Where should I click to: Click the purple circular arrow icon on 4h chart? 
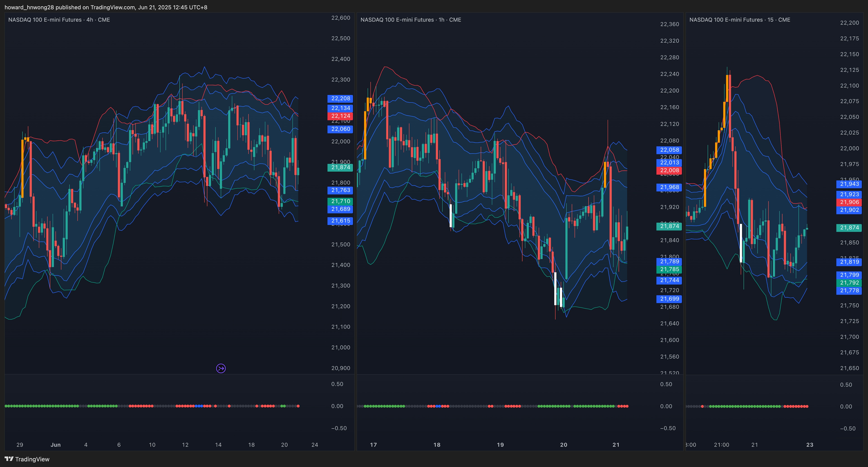click(x=221, y=368)
